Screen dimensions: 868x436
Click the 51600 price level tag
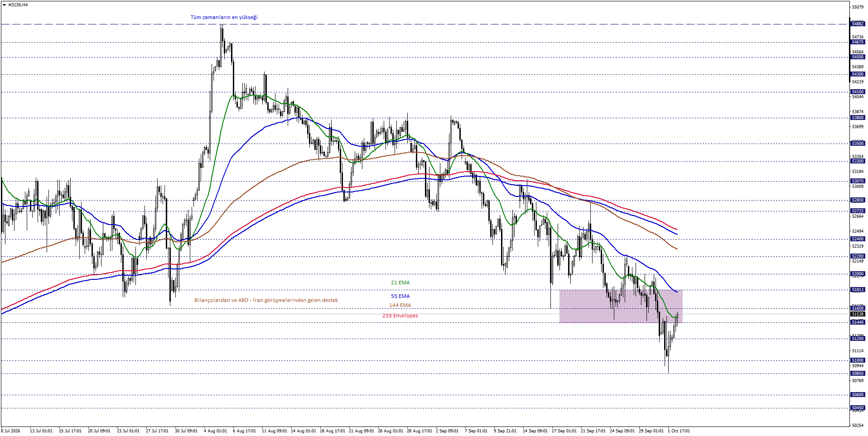[858, 308]
